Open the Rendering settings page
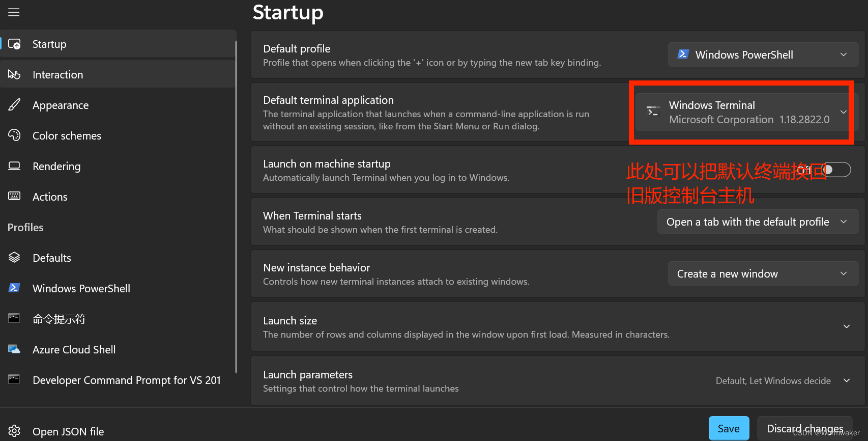 tap(118, 166)
